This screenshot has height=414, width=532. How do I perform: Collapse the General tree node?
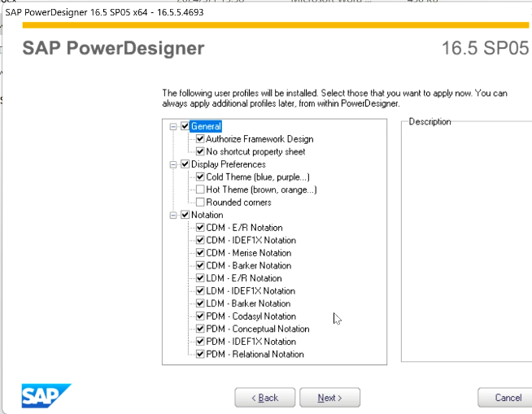(x=173, y=126)
